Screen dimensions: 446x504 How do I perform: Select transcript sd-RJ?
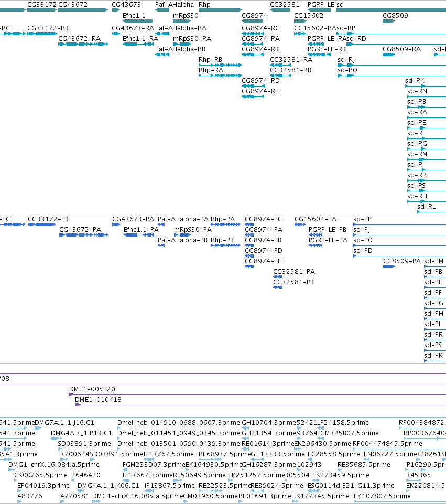pos(346,60)
